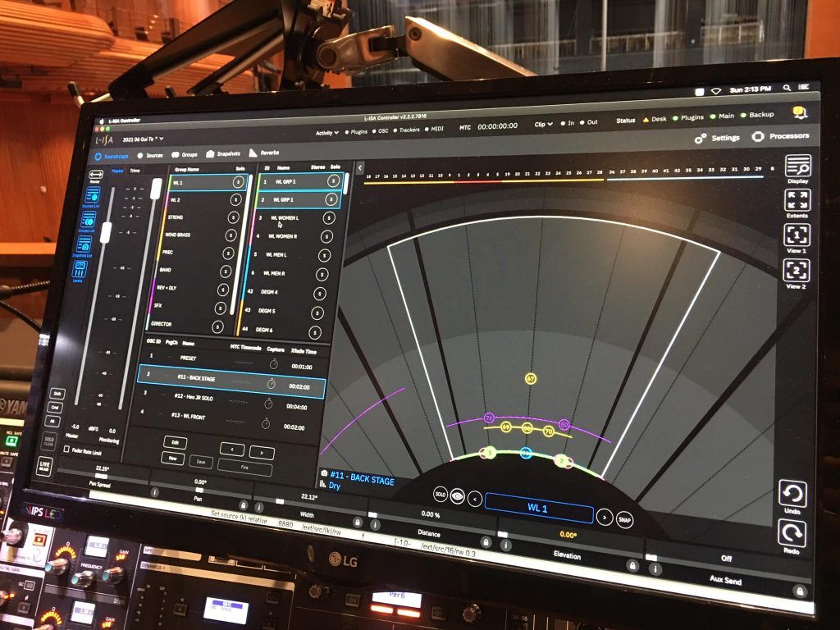The image size is (840, 630).
Task: Click the SNAP circle button
Action: click(624, 519)
